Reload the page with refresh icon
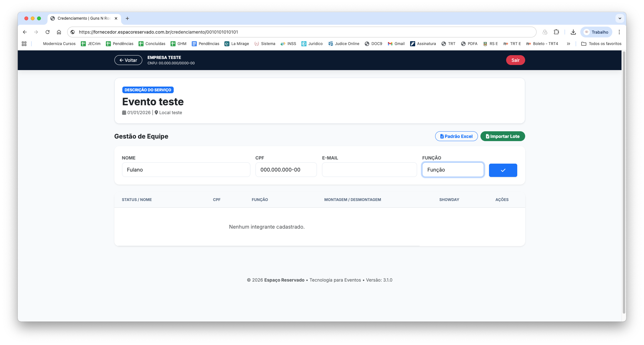This screenshot has width=644, height=345. click(x=48, y=32)
